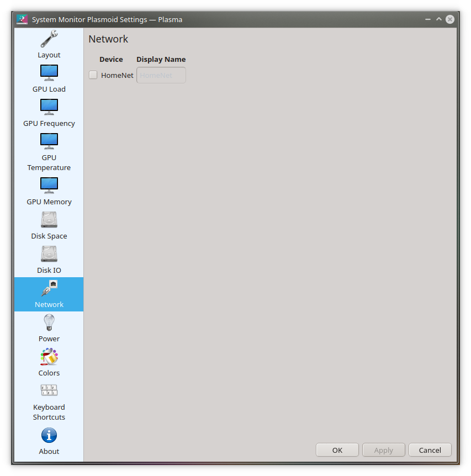Click the Device column header
Image resolution: width=471 pixels, height=476 pixels.
pos(111,59)
